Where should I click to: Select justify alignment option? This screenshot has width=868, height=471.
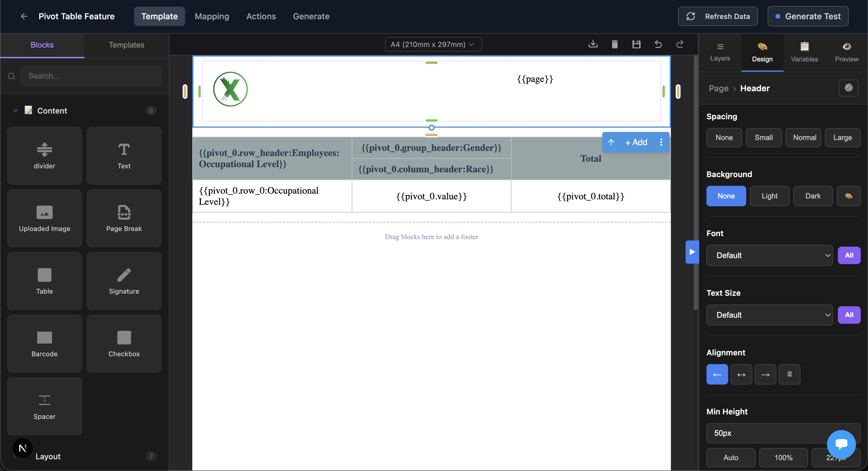click(x=790, y=374)
